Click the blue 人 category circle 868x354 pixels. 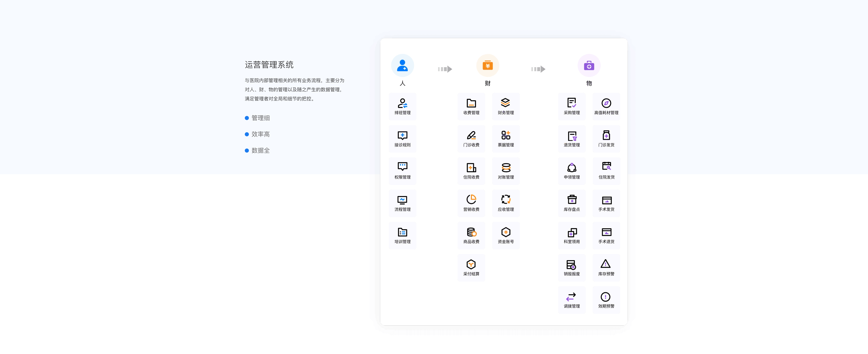[402, 65]
